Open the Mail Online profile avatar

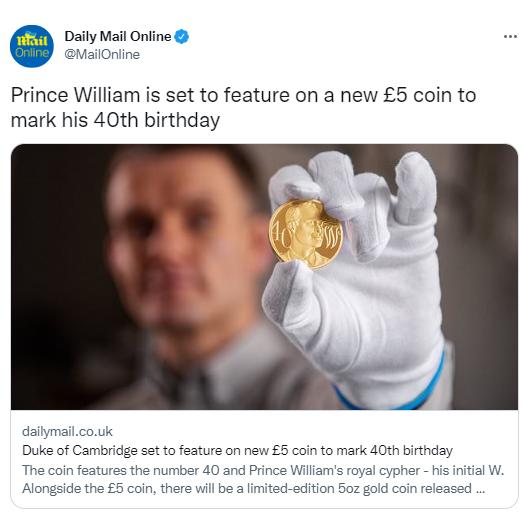tap(32, 46)
